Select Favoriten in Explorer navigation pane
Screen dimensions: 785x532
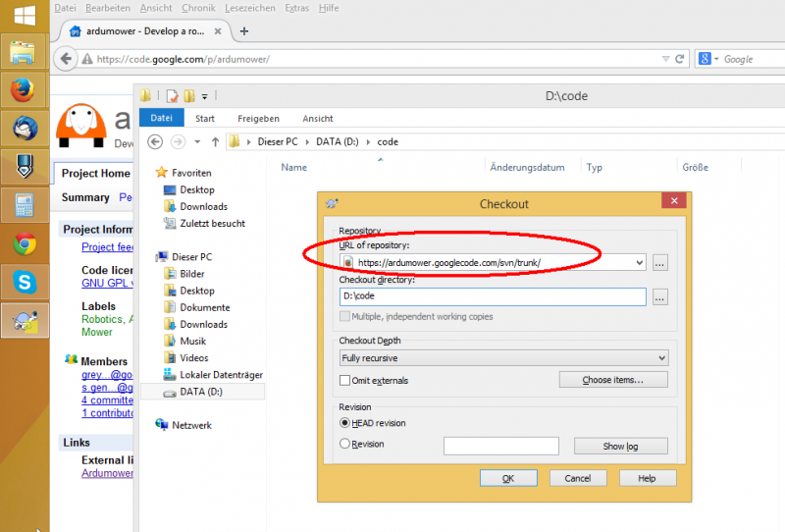coord(191,173)
